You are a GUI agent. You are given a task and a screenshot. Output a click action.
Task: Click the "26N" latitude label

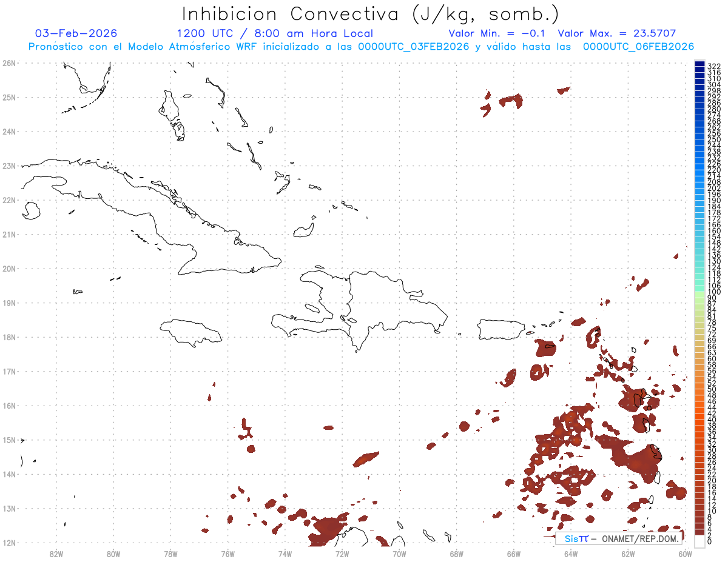(9, 63)
